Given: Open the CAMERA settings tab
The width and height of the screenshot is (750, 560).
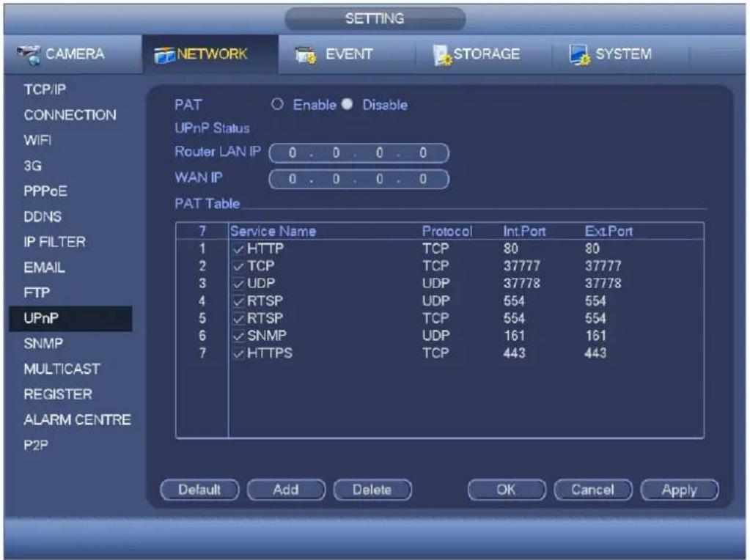Looking at the screenshot, I should [x=73, y=54].
